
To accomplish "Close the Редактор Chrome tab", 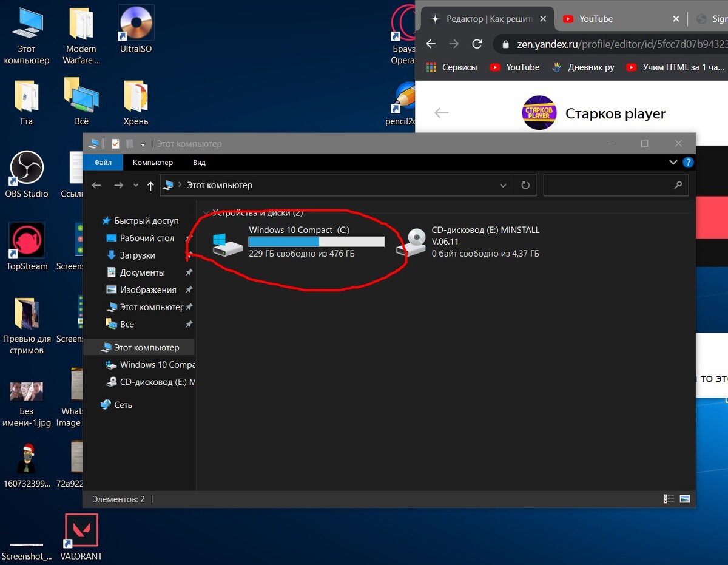I will pyautogui.click(x=543, y=19).
